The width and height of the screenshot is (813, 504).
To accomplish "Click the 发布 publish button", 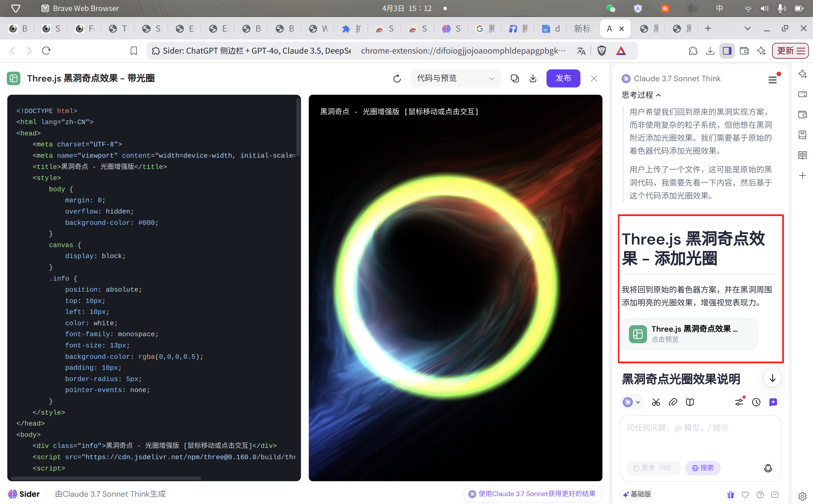I will click(563, 78).
